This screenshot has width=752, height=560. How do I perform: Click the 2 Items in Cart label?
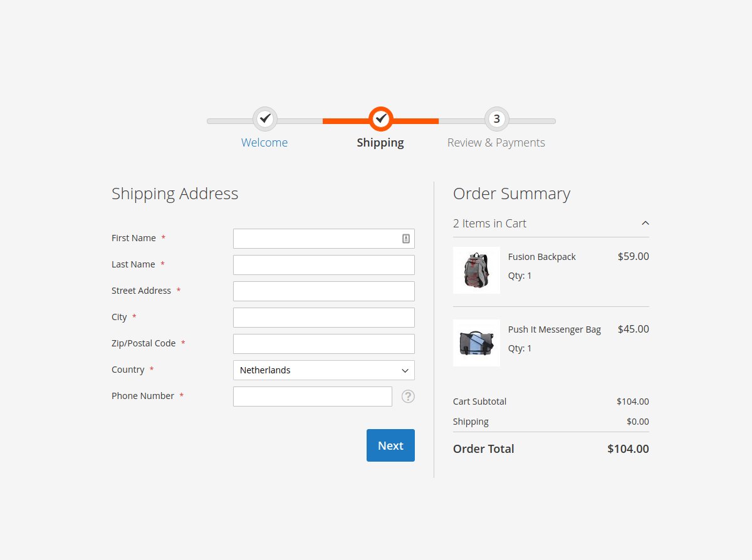pyautogui.click(x=489, y=223)
